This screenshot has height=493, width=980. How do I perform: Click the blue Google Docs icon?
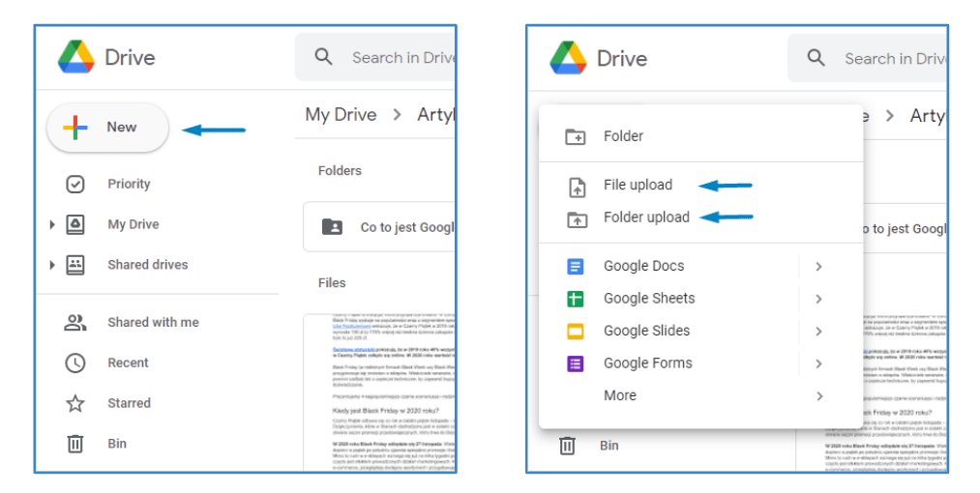point(575,266)
